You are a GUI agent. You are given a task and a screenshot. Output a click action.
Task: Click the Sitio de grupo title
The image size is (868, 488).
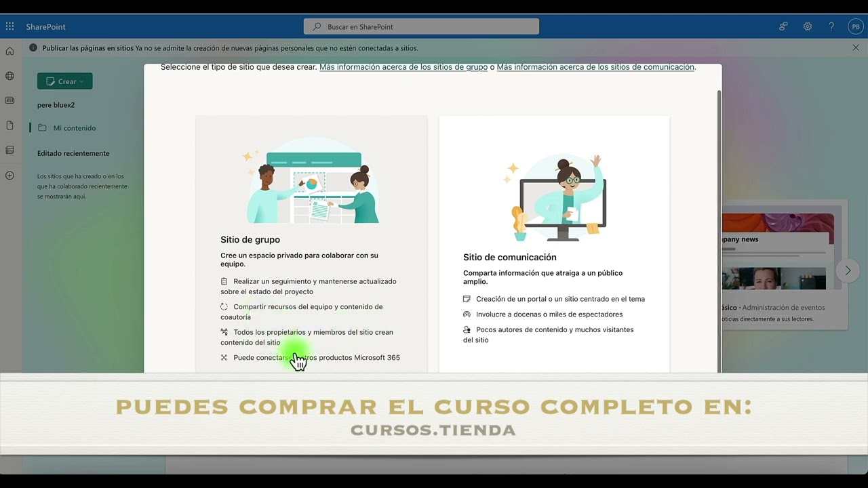tap(250, 240)
